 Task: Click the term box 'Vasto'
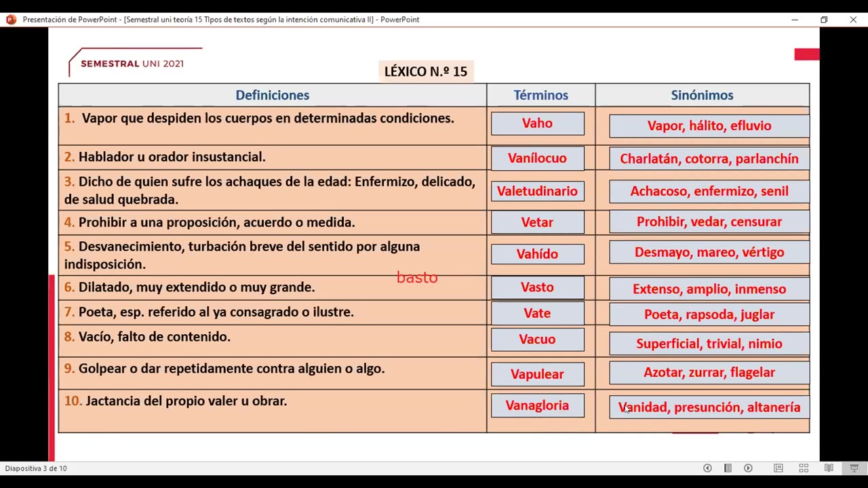[x=538, y=287]
